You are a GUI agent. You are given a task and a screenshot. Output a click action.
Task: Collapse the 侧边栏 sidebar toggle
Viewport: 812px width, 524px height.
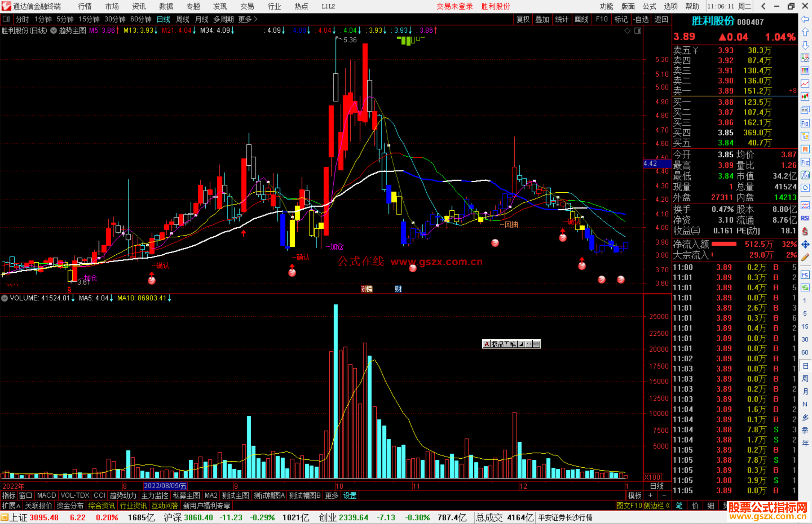coord(656,506)
